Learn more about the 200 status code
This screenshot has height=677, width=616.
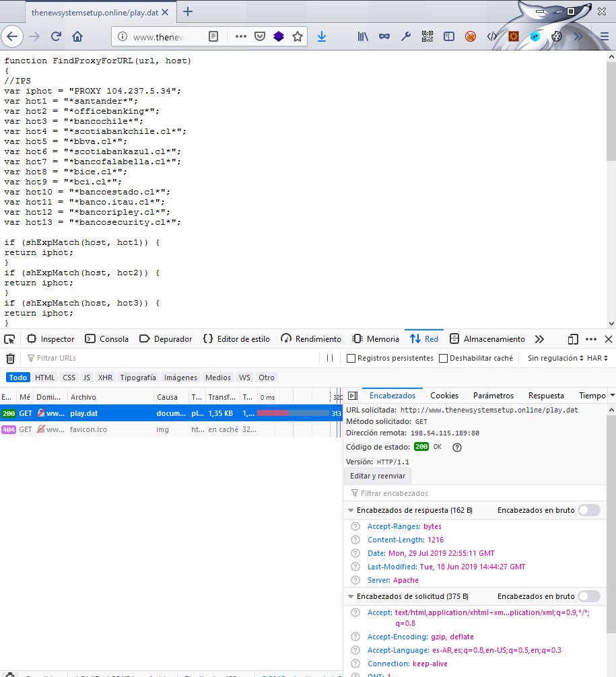coord(457,448)
